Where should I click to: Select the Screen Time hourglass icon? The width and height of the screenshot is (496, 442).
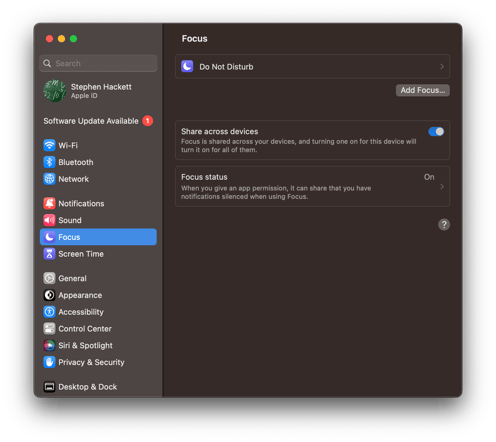tap(49, 254)
